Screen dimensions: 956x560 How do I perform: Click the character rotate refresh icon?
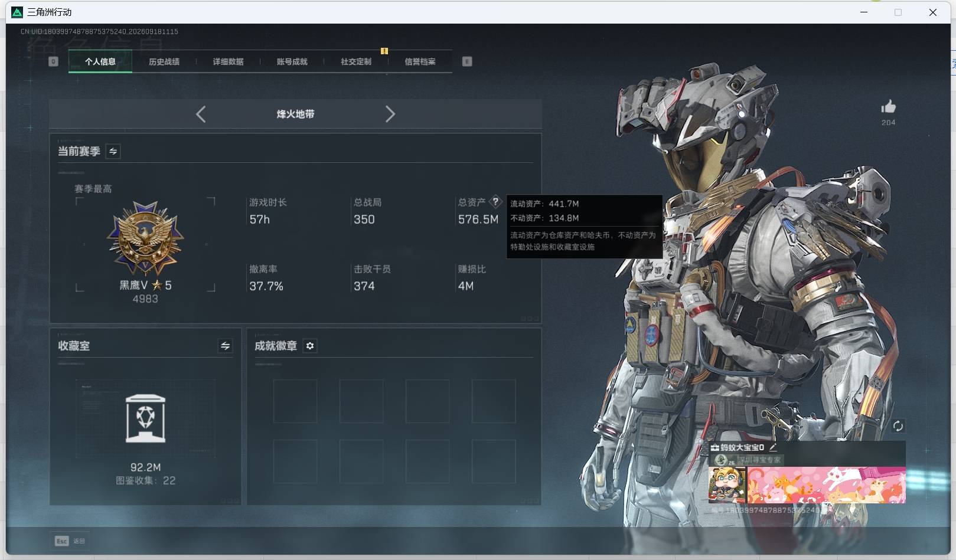point(898,426)
